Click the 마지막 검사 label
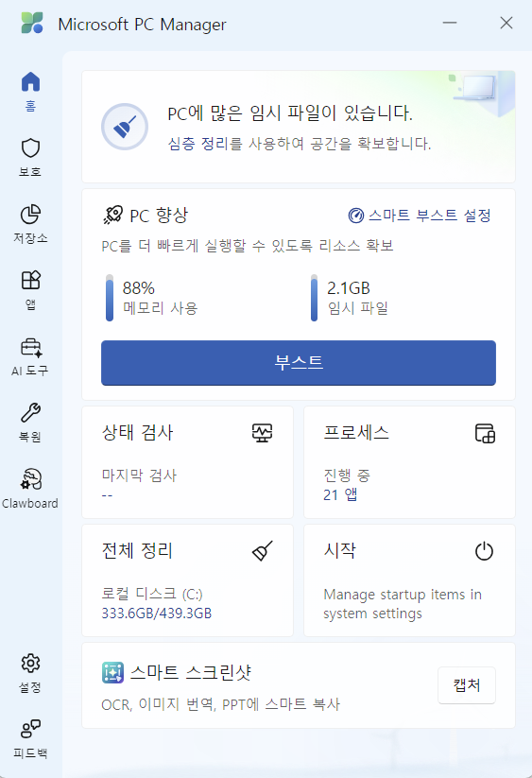This screenshot has height=778, width=532. pyautogui.click(x=139, y=475)
